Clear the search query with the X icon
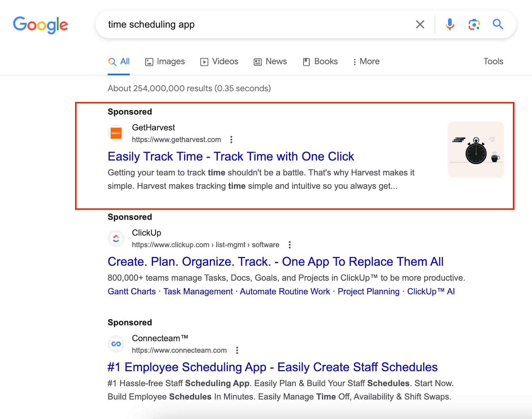The image size is (532, 419). [x=420, y=24]
